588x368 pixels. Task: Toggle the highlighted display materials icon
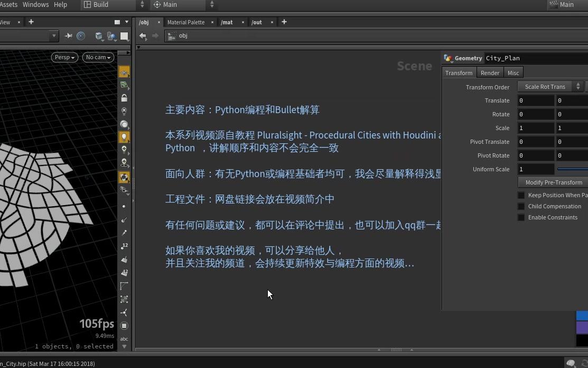124,177
